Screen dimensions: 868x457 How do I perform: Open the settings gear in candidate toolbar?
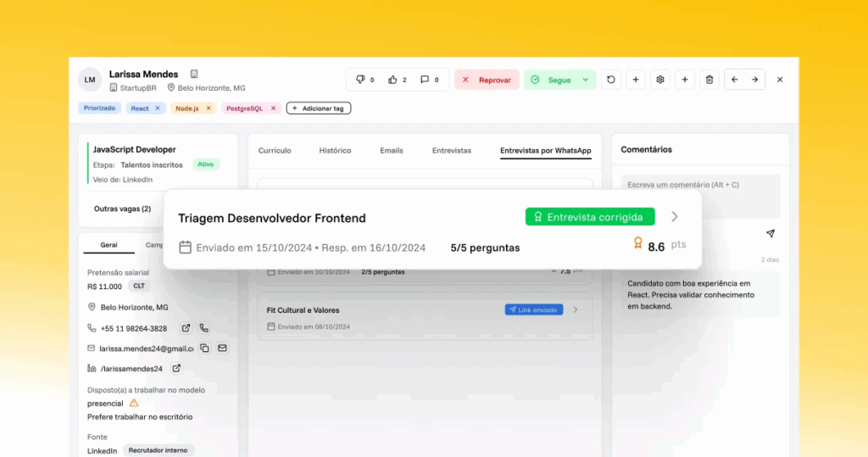pyautogui.click(x=660, y=80)
